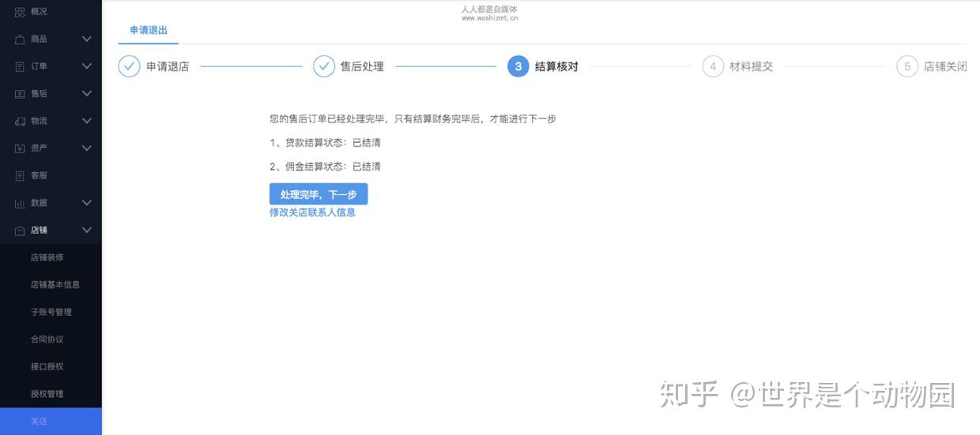Select the 关店 submenu item
The image size is (980, 435).
pos(51,422)
